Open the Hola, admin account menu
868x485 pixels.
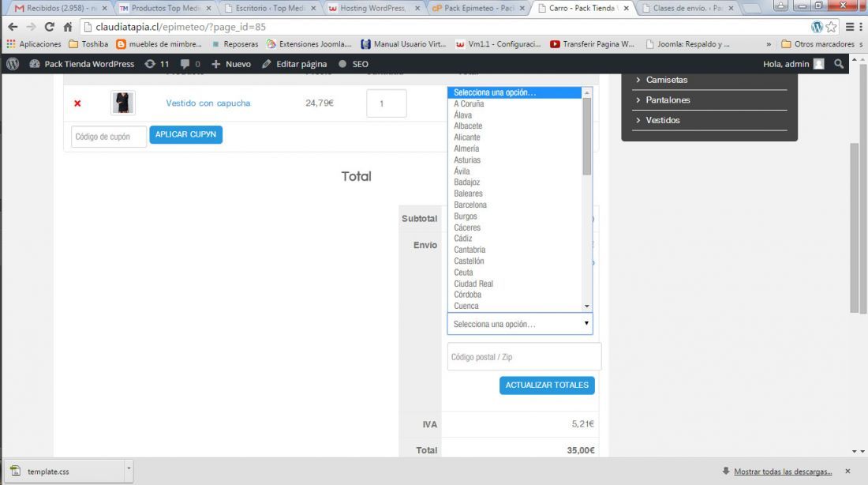click(x=794, y=64)
